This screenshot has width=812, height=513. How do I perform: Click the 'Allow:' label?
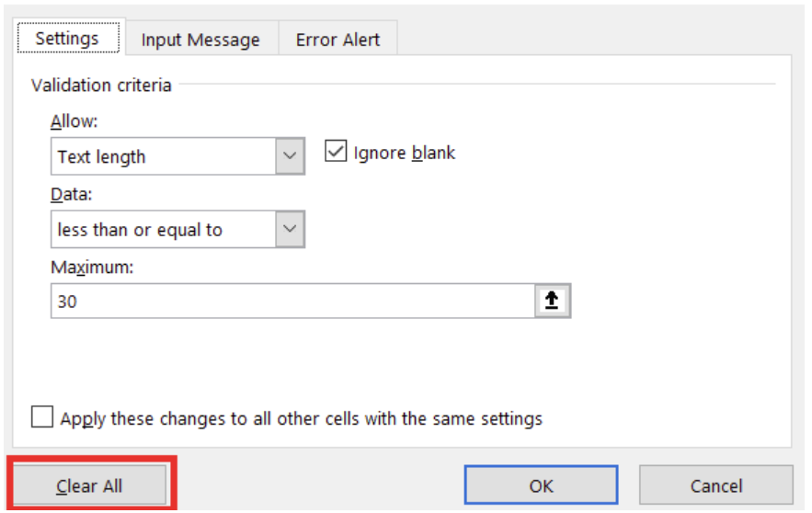74,121
